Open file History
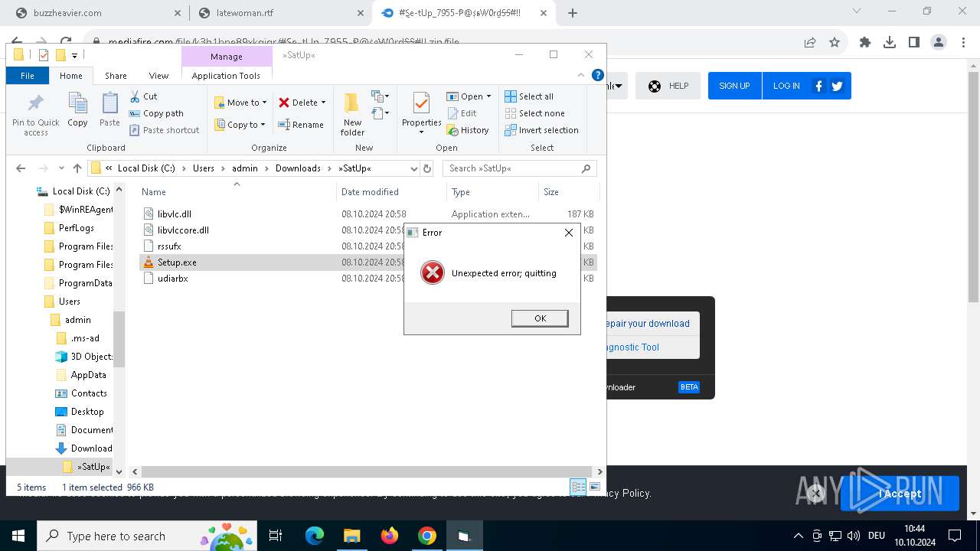980x551 pixels. click(468, 130)
